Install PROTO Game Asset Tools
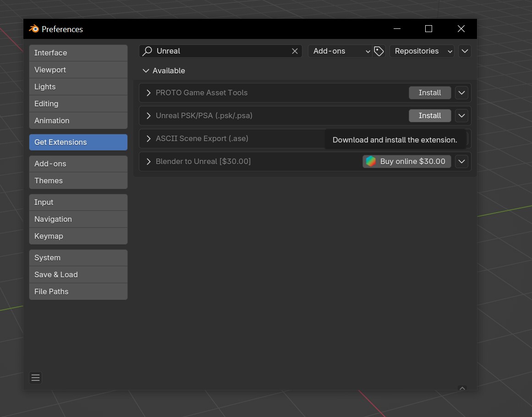 click(429, 93)
